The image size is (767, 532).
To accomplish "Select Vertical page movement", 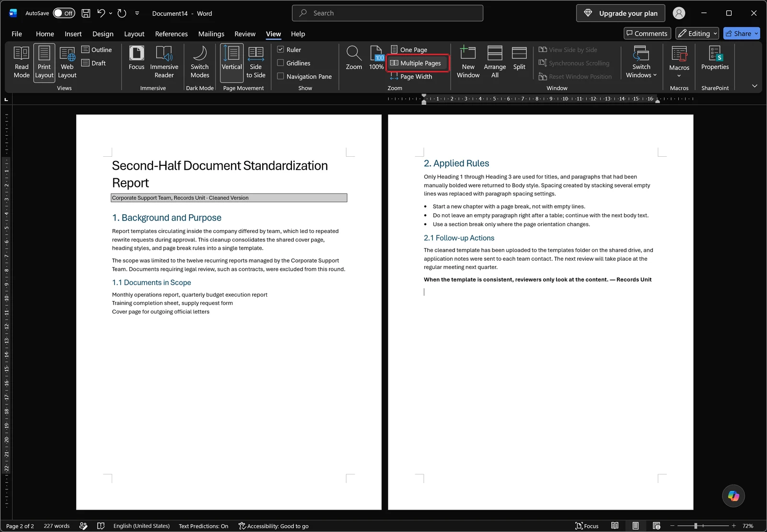I will (x=232, y=62).
